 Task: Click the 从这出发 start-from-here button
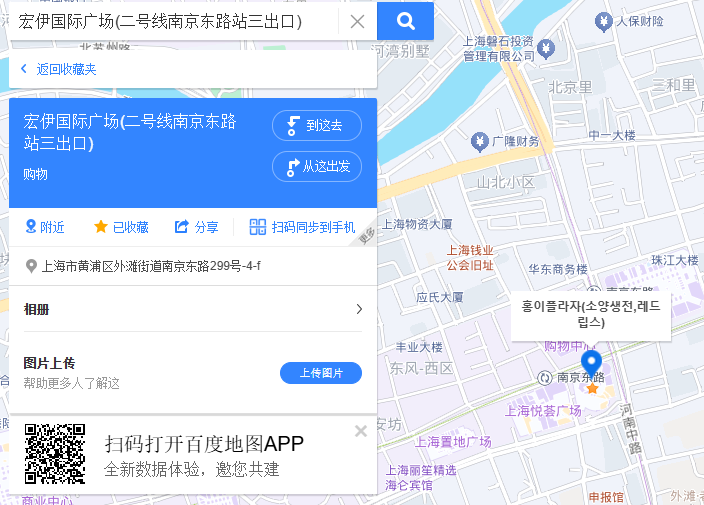click(317, 167)
